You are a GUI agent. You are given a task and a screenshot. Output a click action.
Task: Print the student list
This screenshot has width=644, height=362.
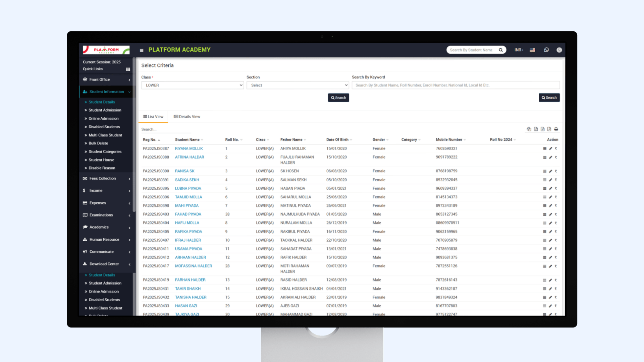point(556,129)
